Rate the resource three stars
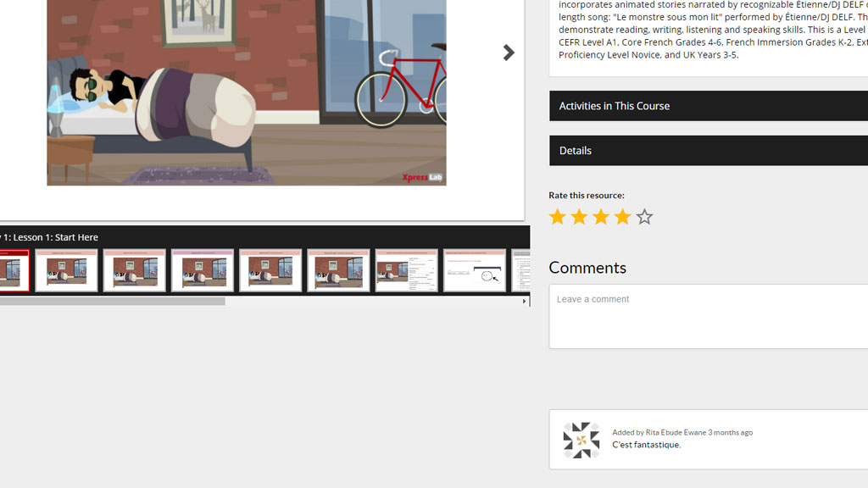Screen dimensions: 868x488 tap(601, 217)
